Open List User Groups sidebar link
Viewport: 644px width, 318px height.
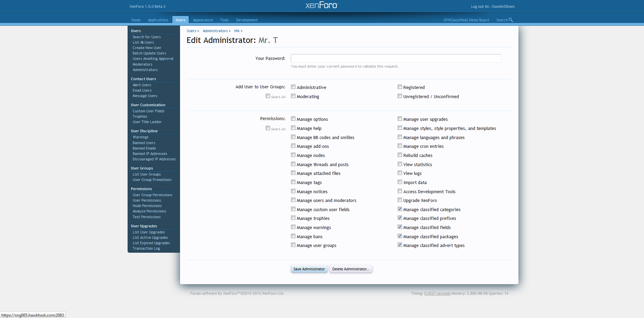(x=147, y=174)
